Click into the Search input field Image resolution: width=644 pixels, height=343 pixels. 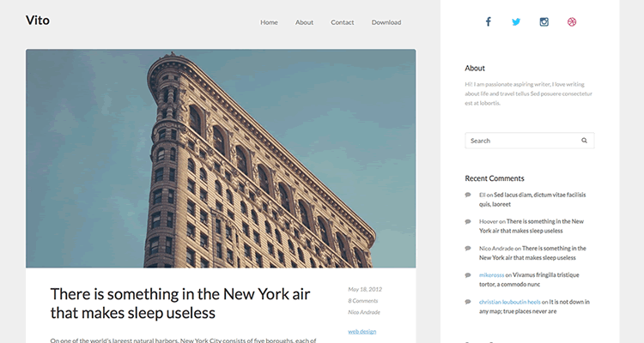[520, 141]
